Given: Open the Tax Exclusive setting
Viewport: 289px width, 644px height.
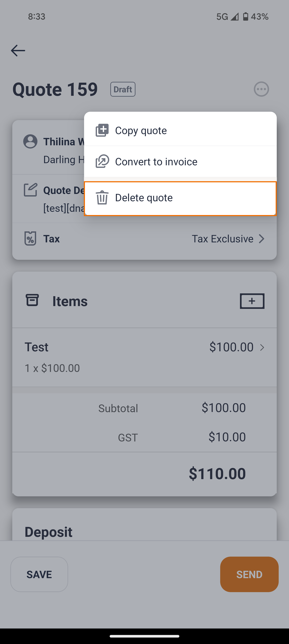Looking at the screenshot, I should click(x=222, y=239).
